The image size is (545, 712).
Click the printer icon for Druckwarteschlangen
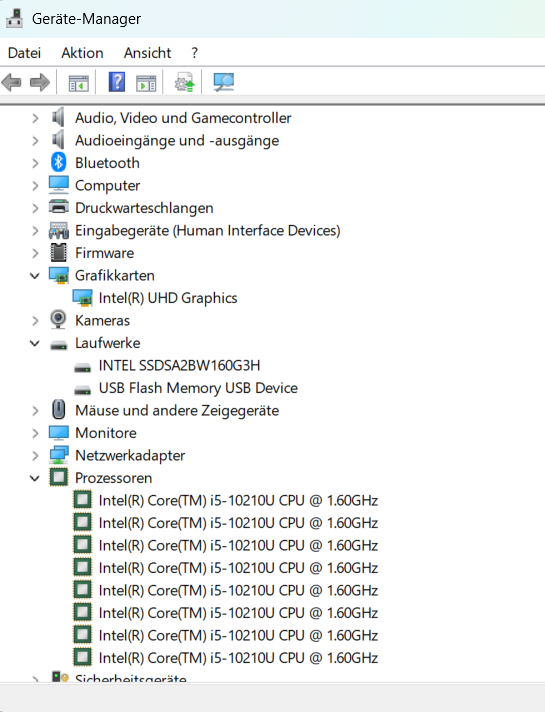pos(59,207)
